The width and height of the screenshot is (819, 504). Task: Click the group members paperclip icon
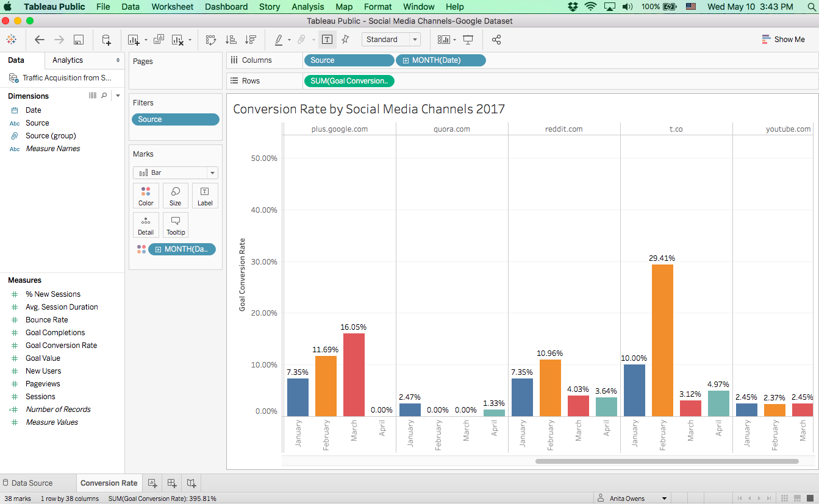point(301,40)
